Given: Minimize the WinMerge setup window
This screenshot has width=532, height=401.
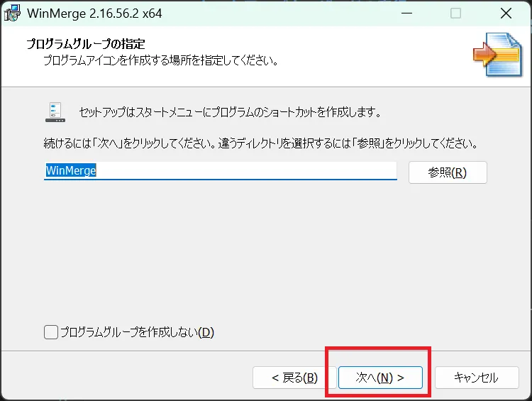Looking at the screenshot, I should pos(406,13).
